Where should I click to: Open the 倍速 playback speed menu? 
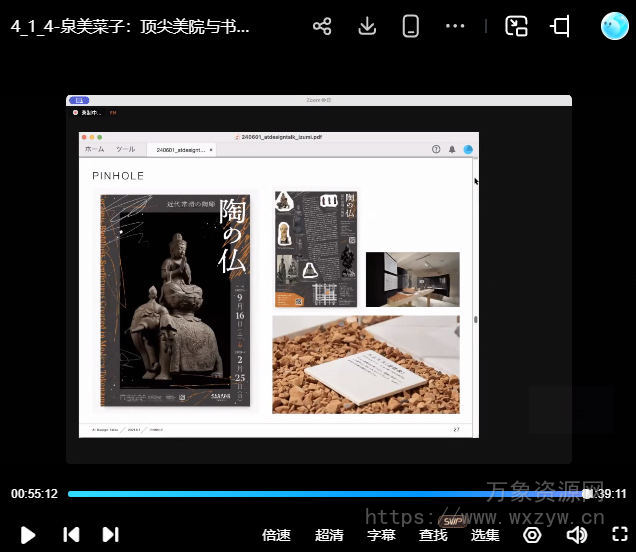[276, 535]
